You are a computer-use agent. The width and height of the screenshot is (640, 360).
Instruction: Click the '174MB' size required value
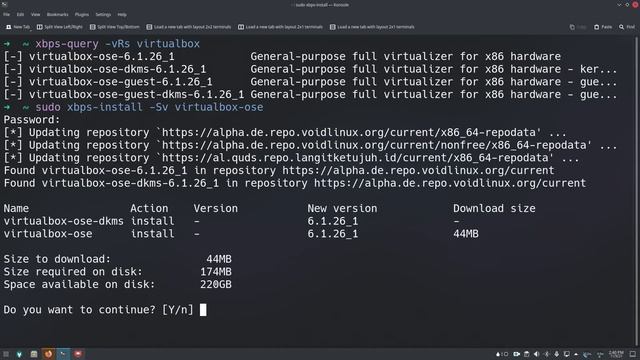216,272
